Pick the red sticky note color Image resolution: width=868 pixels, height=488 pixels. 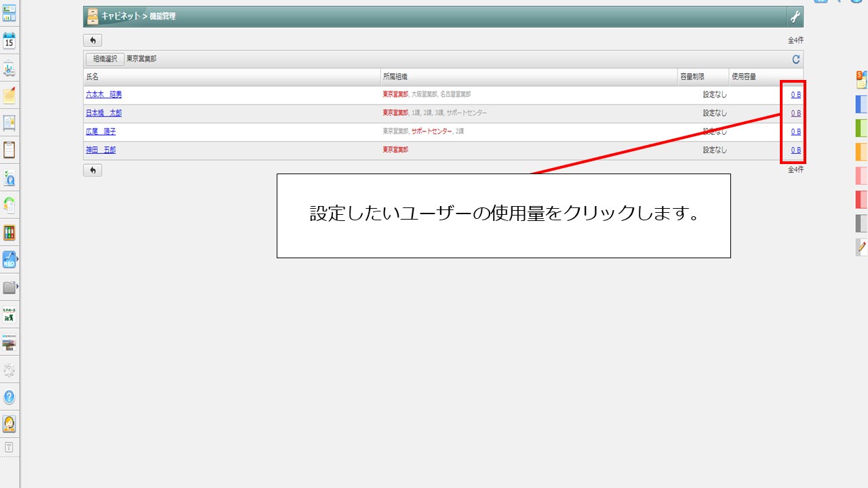coord(862,199)
